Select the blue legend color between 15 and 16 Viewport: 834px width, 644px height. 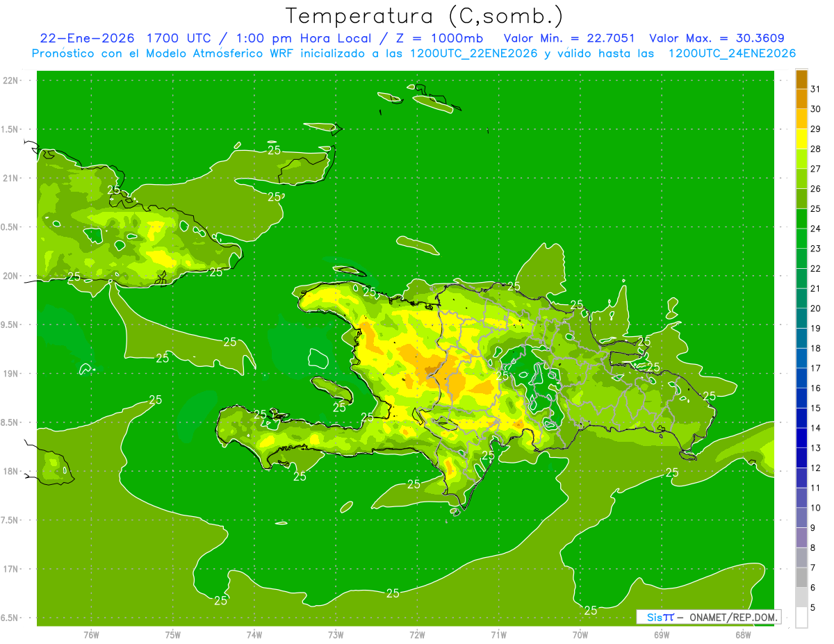click(801, 398)
